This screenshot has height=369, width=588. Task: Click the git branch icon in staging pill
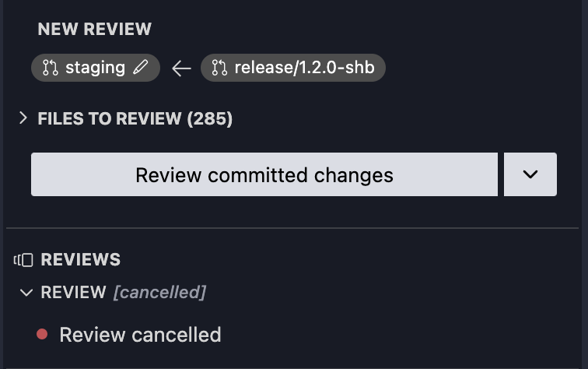pyautogui.click(x=51, y=68)
